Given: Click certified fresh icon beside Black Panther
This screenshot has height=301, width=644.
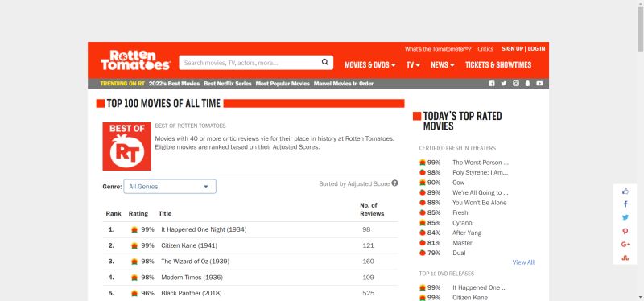Looking at the screenshot, I should click(134, 293).
